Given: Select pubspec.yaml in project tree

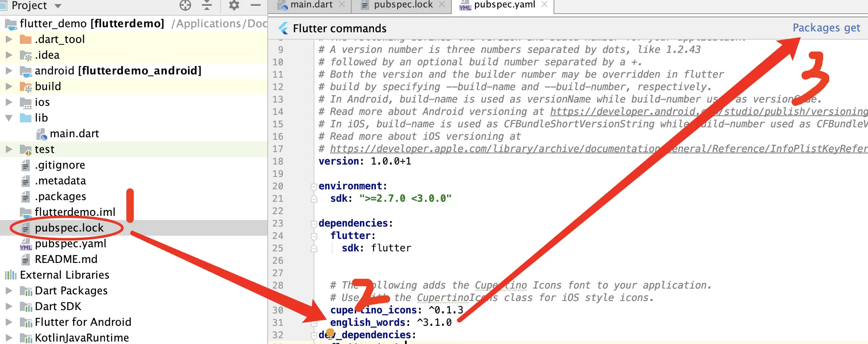Looking at the screenshot, I should coord(70,244).
